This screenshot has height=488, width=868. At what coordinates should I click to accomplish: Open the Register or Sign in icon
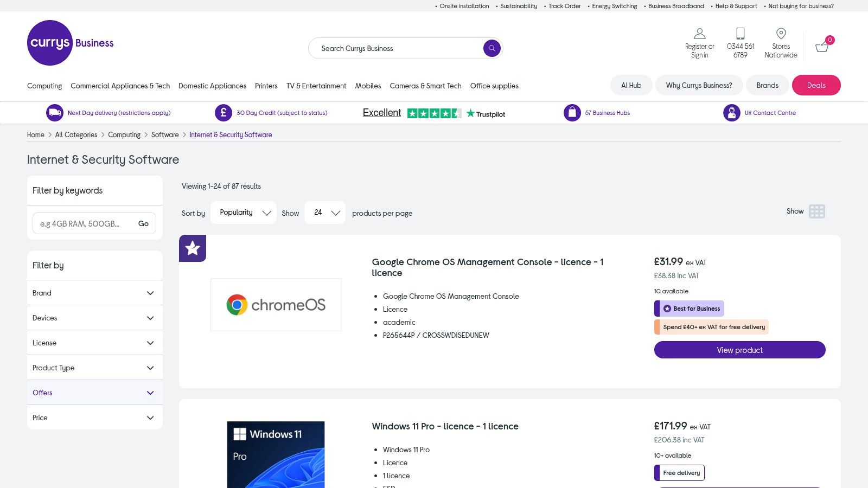tap(700, 34)
